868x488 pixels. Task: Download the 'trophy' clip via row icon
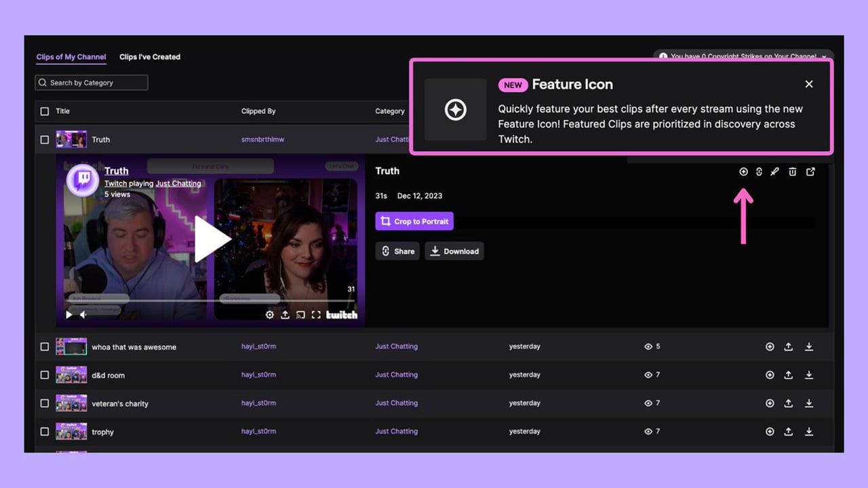point(809,432)
